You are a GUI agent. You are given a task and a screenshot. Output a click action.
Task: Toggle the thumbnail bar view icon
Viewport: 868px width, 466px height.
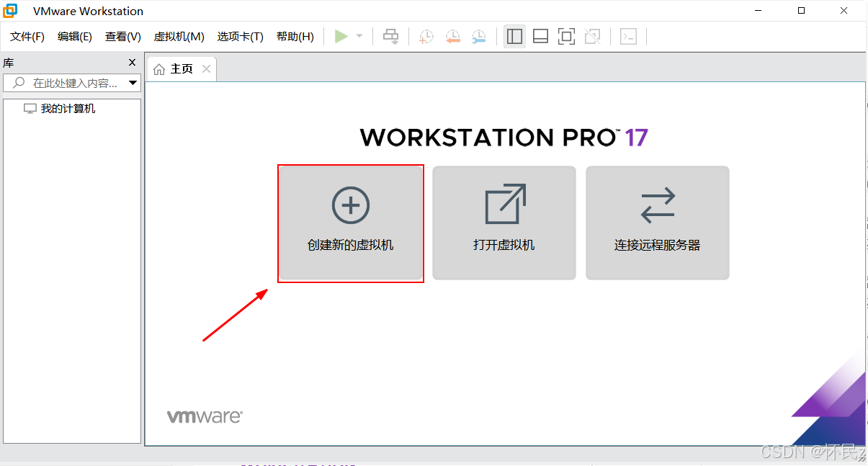click(540, 36)
